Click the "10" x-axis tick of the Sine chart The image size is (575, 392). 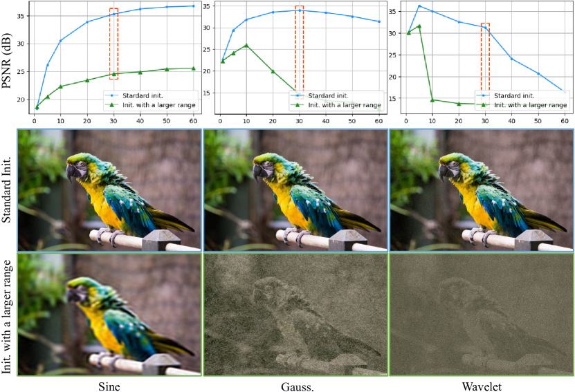(x=60, y=121)
